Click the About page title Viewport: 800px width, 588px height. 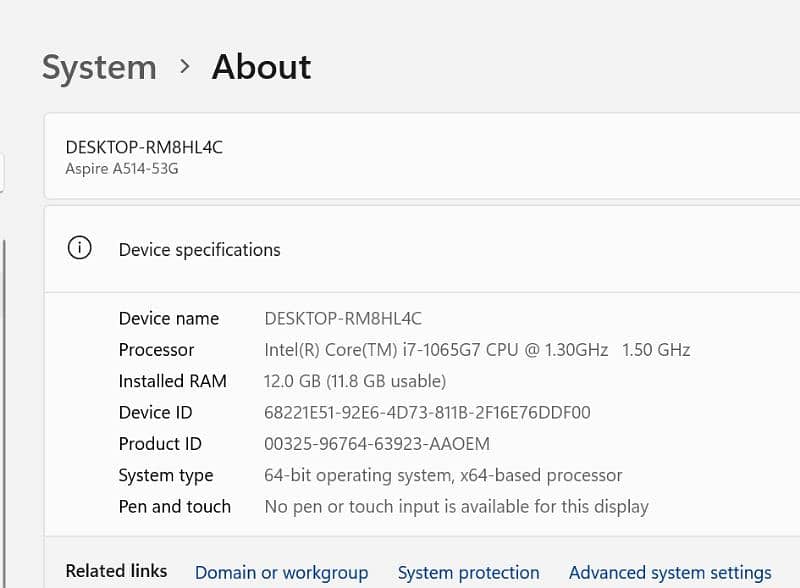click(x=261, y=67)
